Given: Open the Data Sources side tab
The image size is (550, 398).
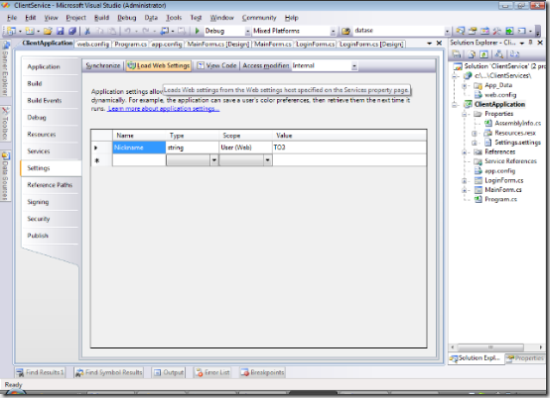Looking at the screenshot, I should point(5,176).
